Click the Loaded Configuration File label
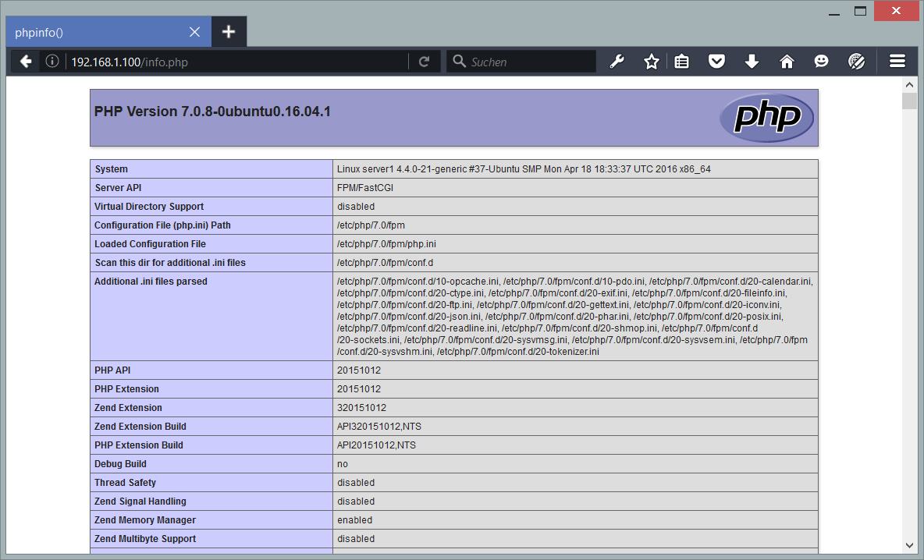 [150, 244]
